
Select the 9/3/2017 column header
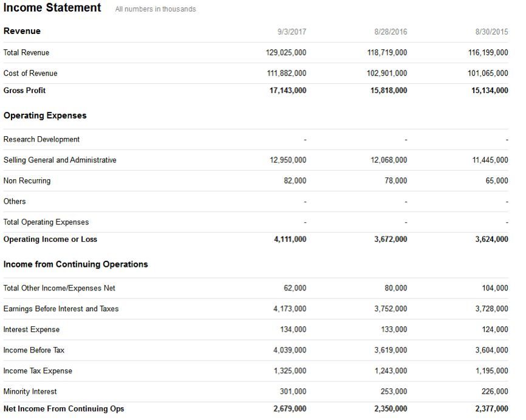(292, 32)
